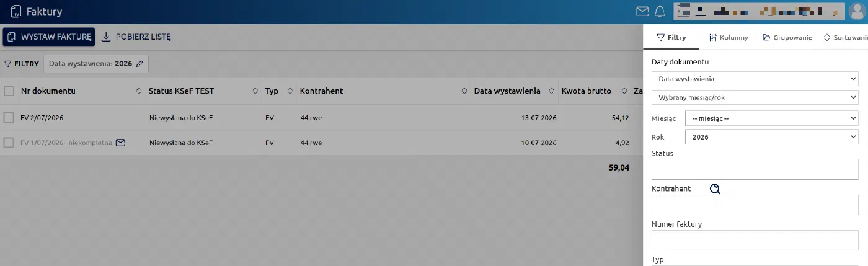Image resolution: width=868 pixels, height=266 pixels.
Task: Tick the select-all checkbox in table header
Action: coord(9,91)
